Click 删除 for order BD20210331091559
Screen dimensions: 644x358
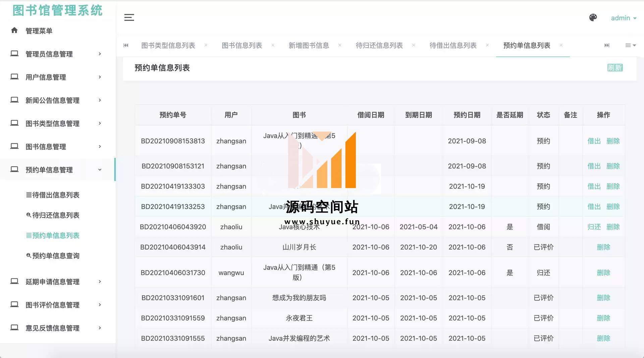(x=603, y=318)
